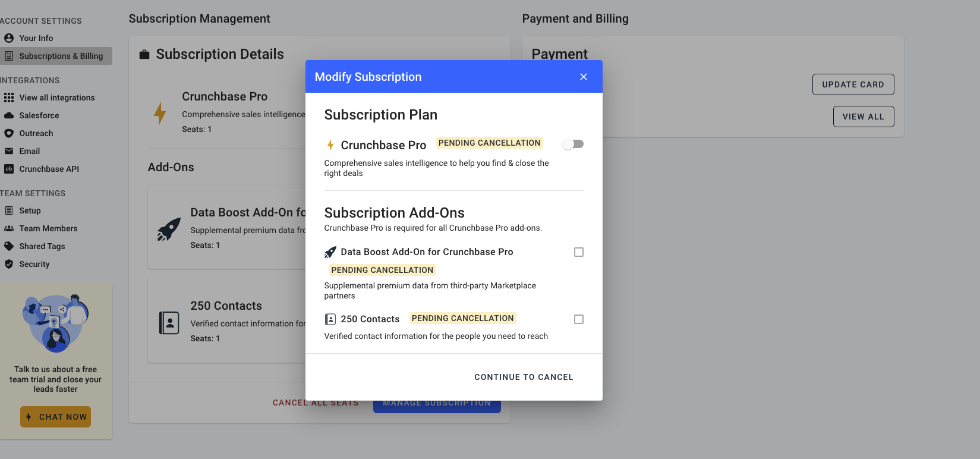This screenshot has height=459, width=980.
Task: Click the Team Members people icon
Action: pos(9,228)
